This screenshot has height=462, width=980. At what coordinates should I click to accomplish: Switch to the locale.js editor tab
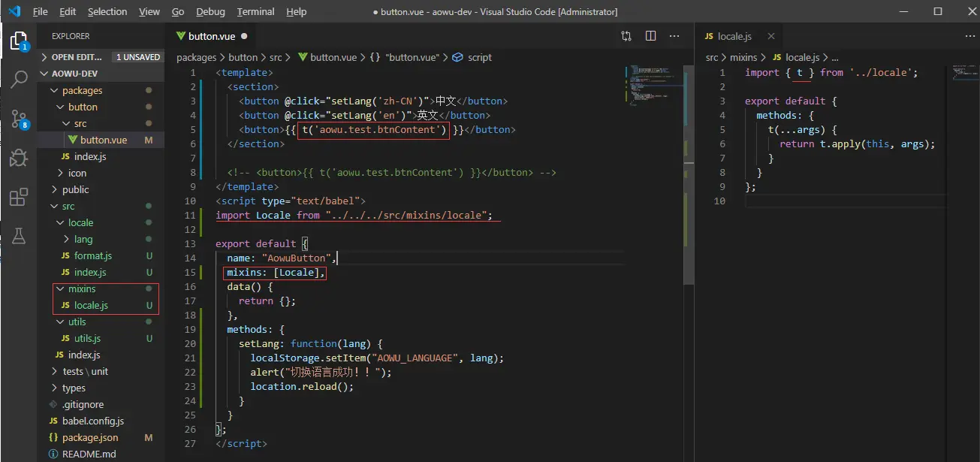(x=734, y=36)
